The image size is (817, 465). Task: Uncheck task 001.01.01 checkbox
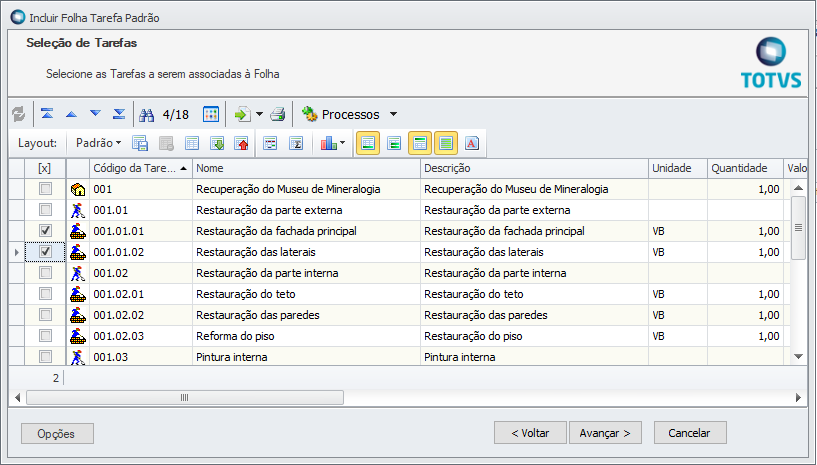pyautogui.click(x=45, y=231)
